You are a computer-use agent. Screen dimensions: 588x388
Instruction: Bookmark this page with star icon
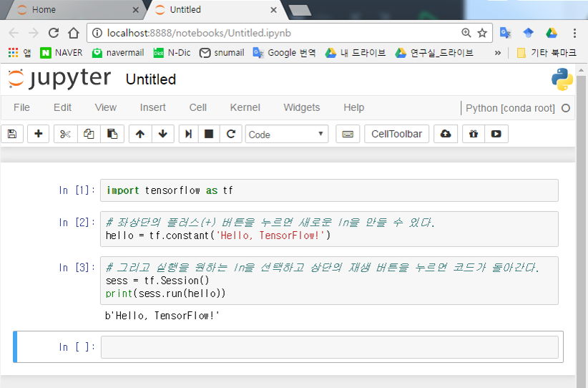(482, 33)
